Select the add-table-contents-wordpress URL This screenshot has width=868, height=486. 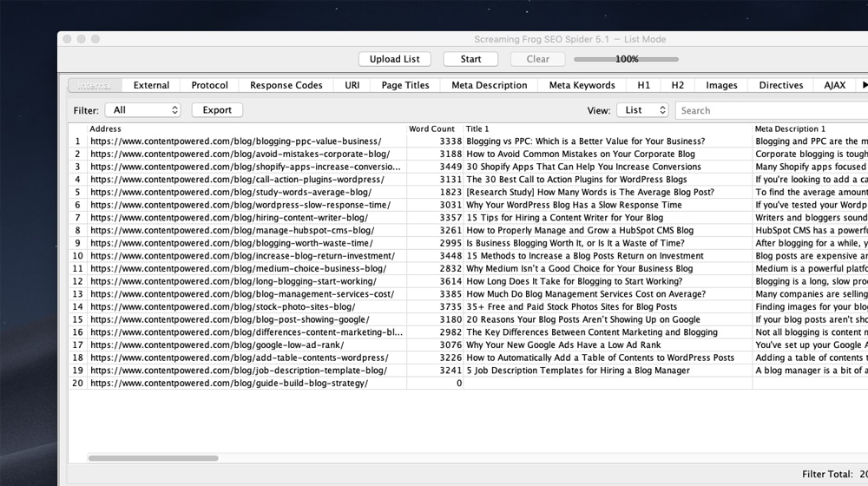240,358
